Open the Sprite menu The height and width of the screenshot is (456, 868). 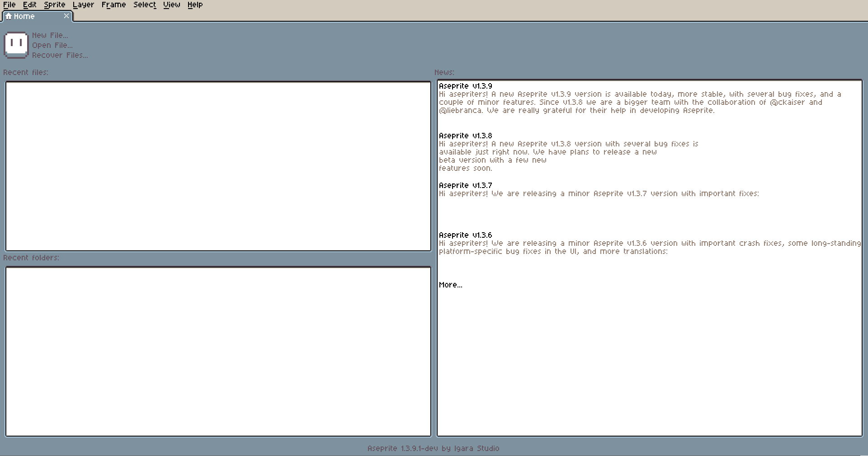coord(55,5)
